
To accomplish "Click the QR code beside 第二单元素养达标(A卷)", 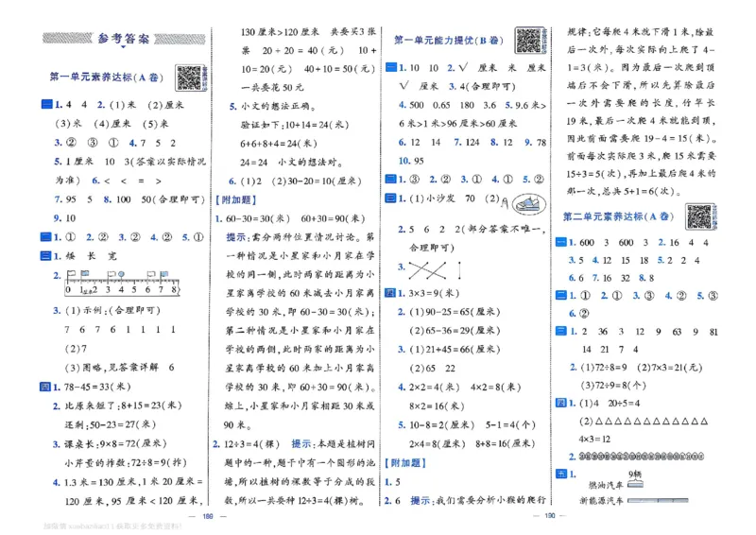I will (699, 216).
